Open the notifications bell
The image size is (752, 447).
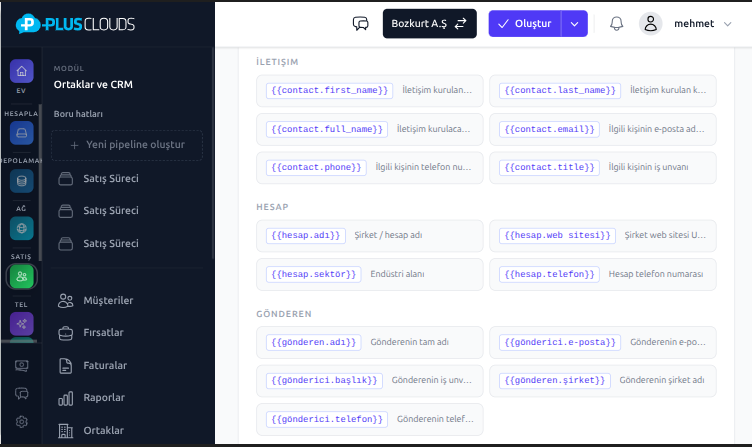point(616,24)
